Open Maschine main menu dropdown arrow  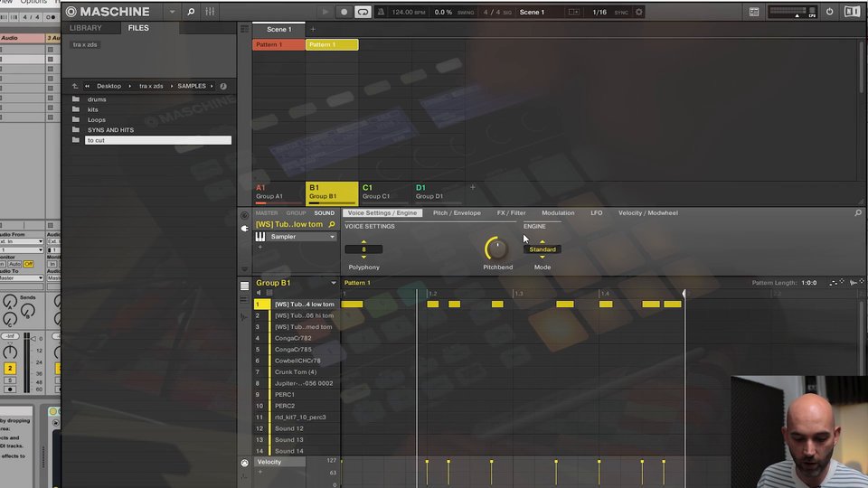[x=172, y=12]
